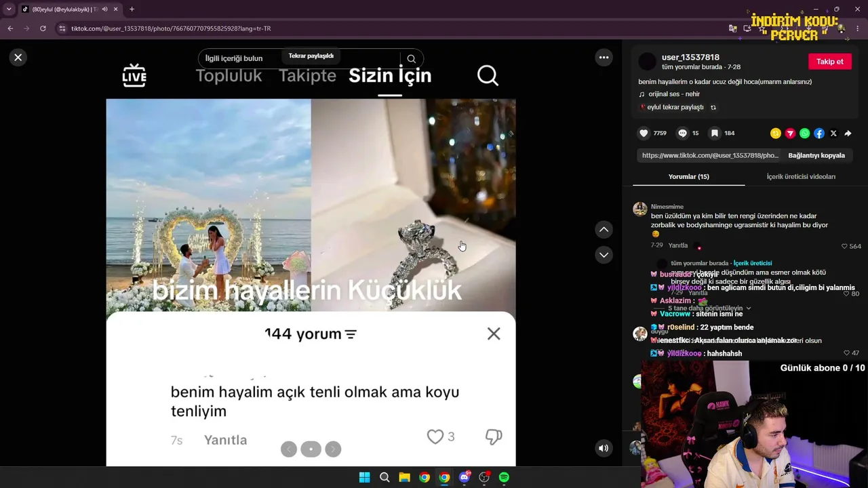Go back in Chrome with back arrow
868x488 pixels.
pyautogui.click(x=10, y=28)
